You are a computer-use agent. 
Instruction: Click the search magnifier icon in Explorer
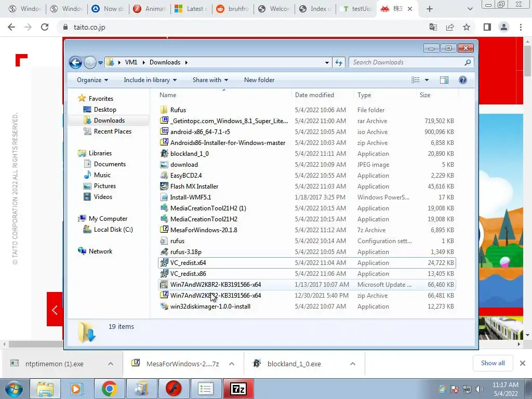point(468,62)
